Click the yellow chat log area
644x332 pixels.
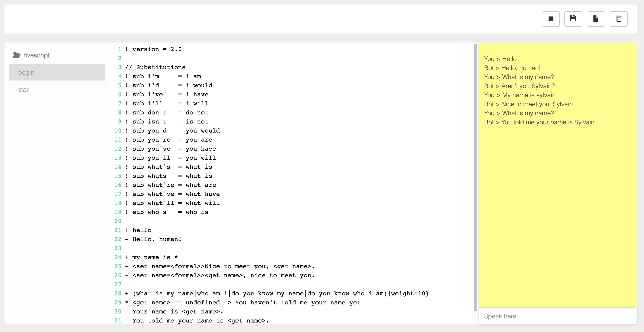click(557, 212)
